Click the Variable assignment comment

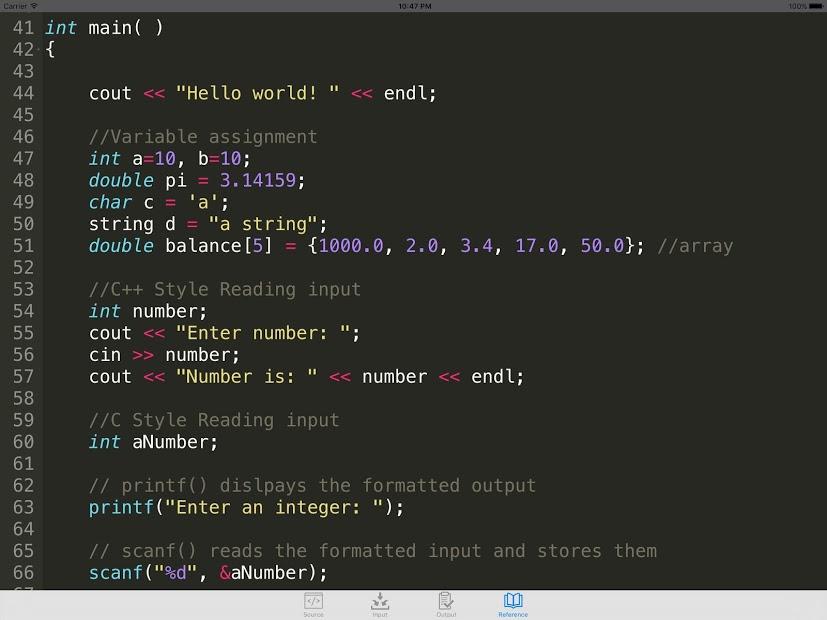tap(200, 136)
